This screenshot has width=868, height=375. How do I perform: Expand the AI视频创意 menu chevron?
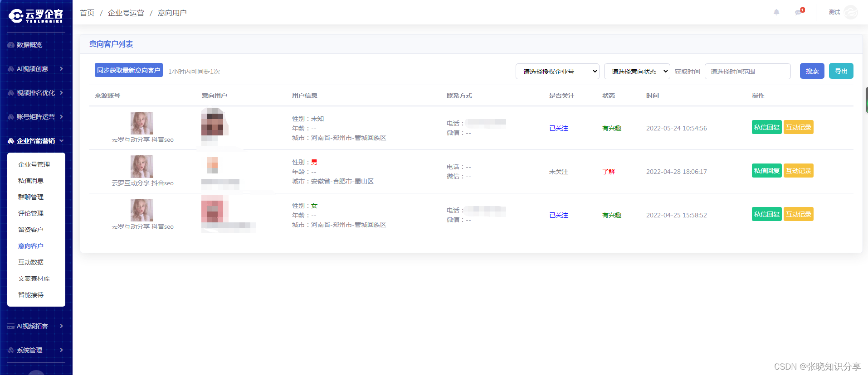[61, 69]
